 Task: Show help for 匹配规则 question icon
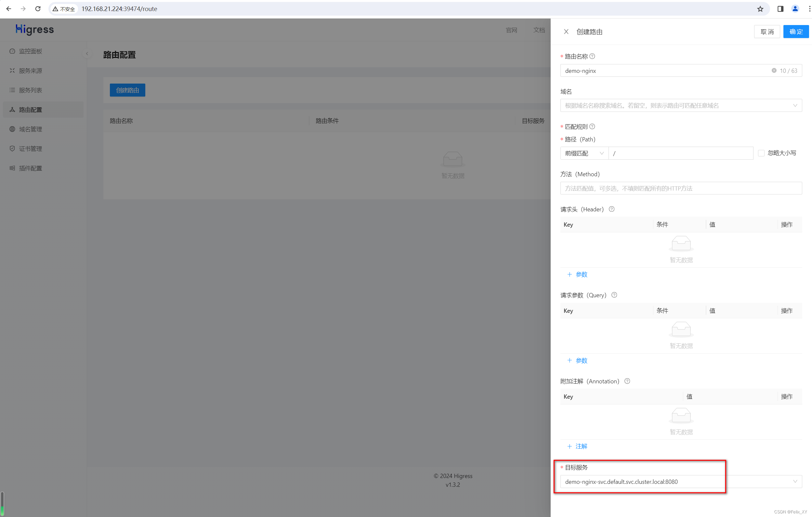592,126
